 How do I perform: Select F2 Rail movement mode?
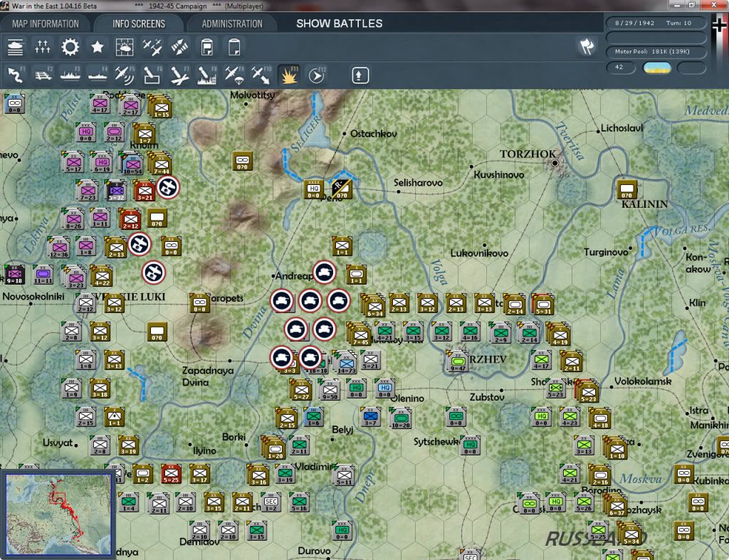[x=43, y=75]
